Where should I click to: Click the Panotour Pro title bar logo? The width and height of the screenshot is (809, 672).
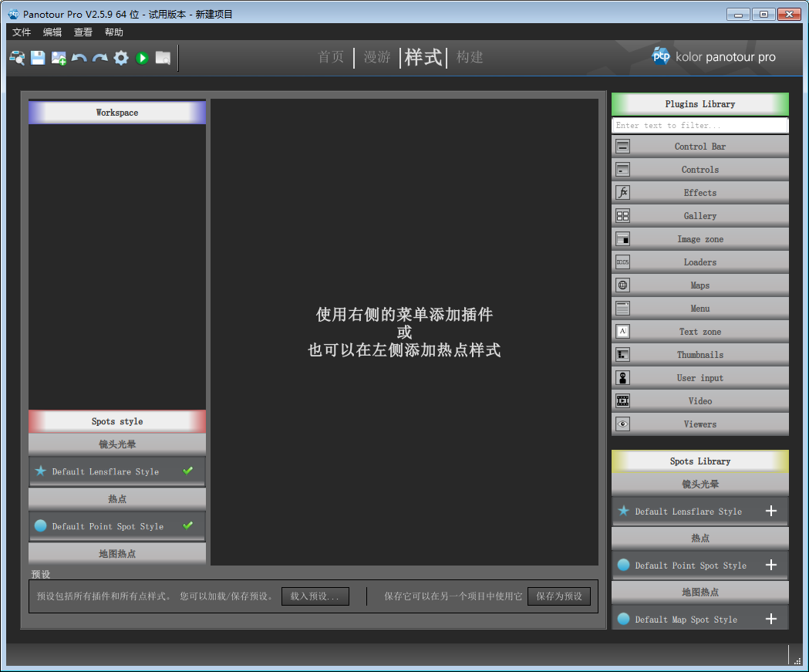pos(13,14)
